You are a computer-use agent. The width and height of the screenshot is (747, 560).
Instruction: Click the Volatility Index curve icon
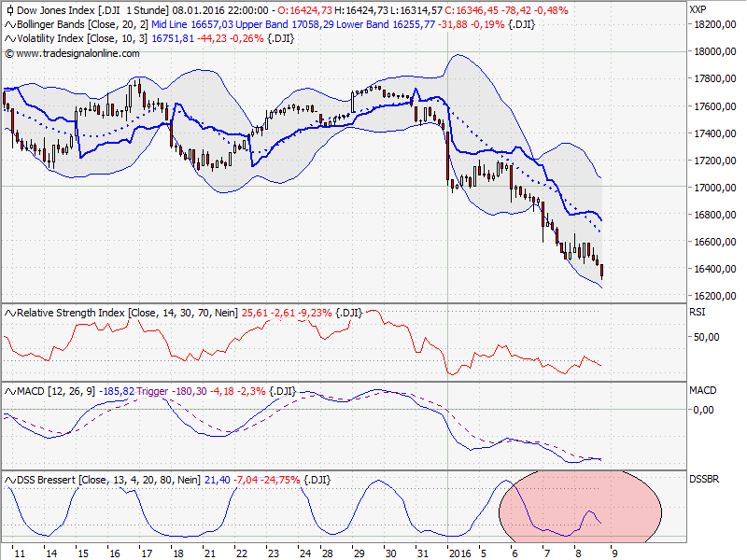pyautogui.click(x=11, y=39)
